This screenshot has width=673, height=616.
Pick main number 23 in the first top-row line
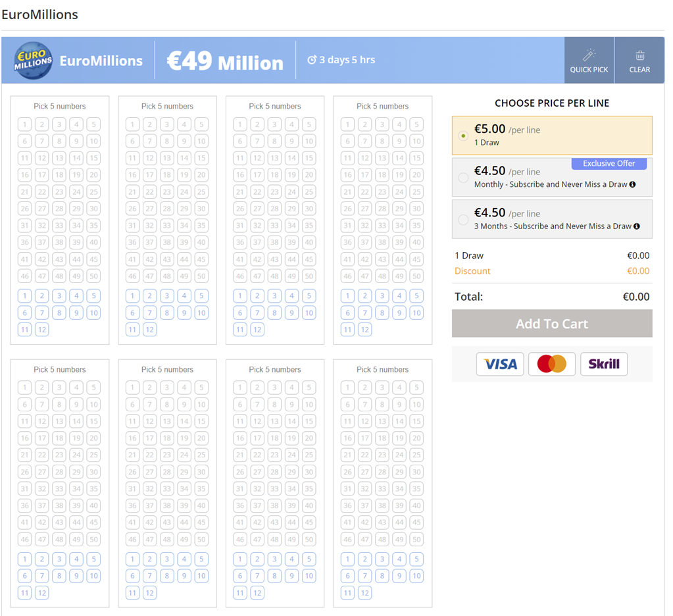pyautogui.click(x=59, y=192)
